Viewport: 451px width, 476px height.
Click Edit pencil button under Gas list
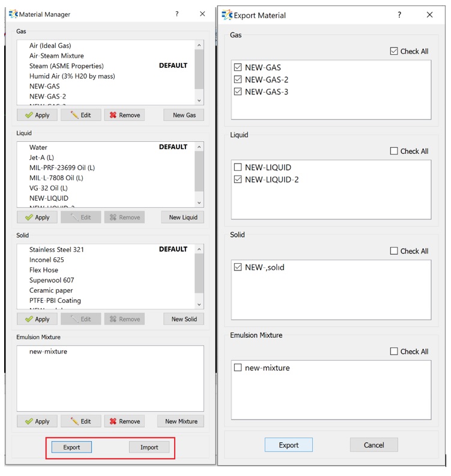pyautogui.click(x=80, y=115)
